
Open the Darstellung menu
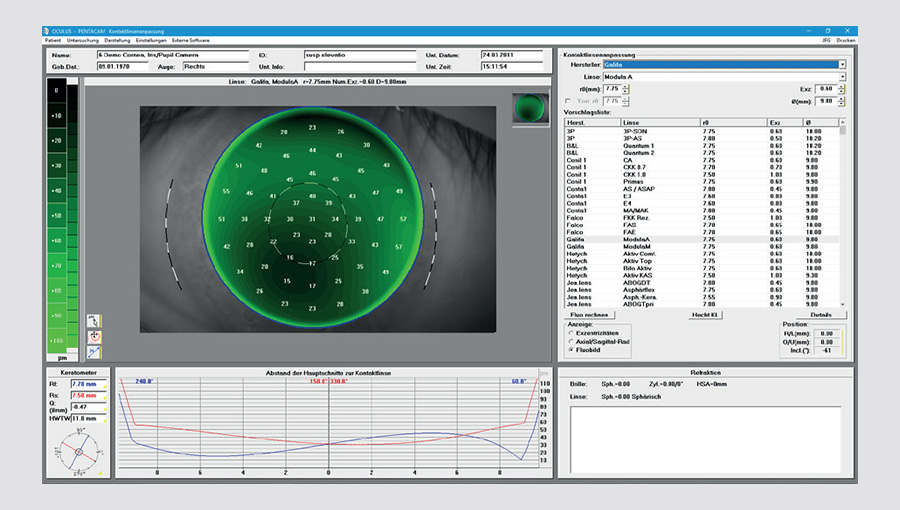click(x=117, y=41)
